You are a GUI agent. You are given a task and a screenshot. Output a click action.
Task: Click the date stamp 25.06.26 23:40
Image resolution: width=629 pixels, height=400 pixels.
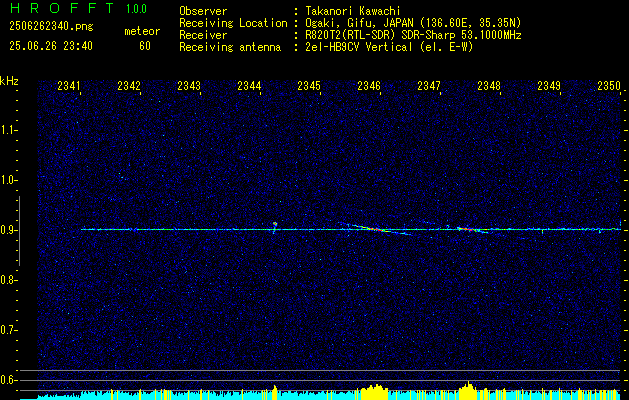(51, 46)
